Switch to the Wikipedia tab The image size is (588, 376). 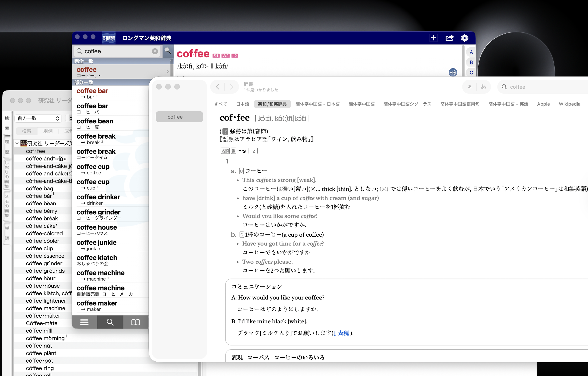tap(569, 104)
